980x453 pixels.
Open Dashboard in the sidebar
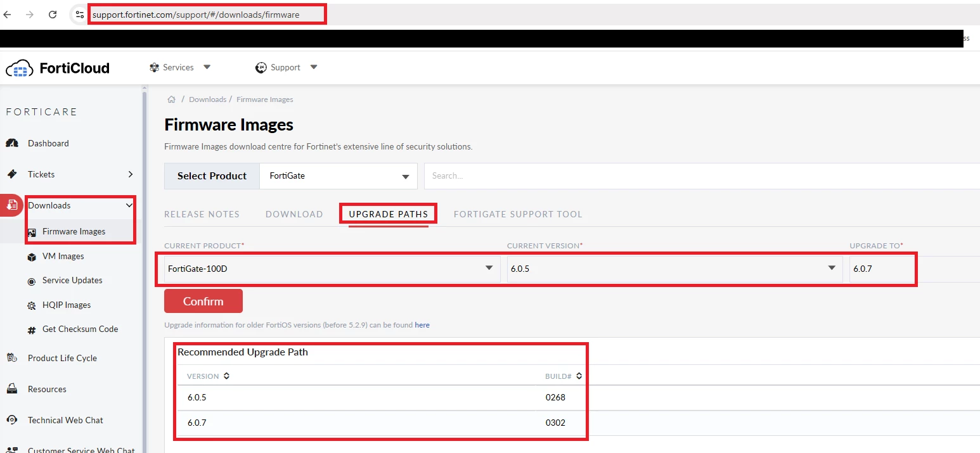click(48, 143)
